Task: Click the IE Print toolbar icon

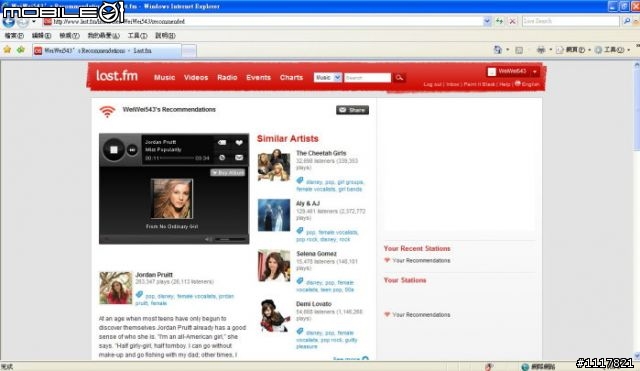Action: [x=541, y=50]
